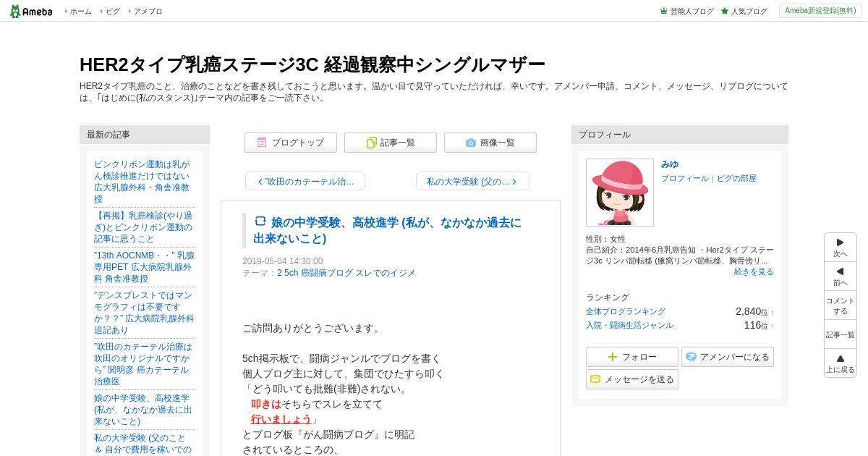Open the 記事一覧 tab button
The image size is (868, 456).
pyautogui.click(x=391, y=143)
